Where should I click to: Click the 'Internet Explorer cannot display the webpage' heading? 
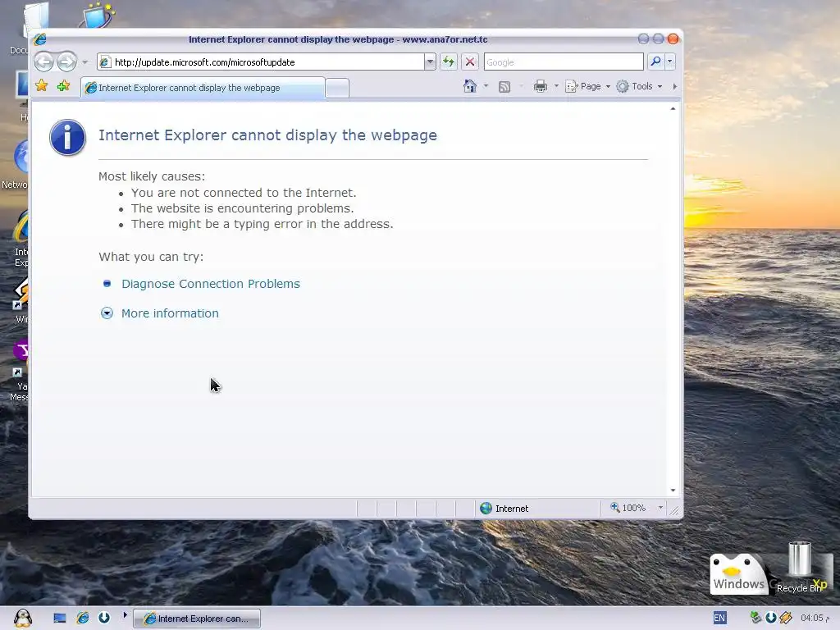pos(268,135)
